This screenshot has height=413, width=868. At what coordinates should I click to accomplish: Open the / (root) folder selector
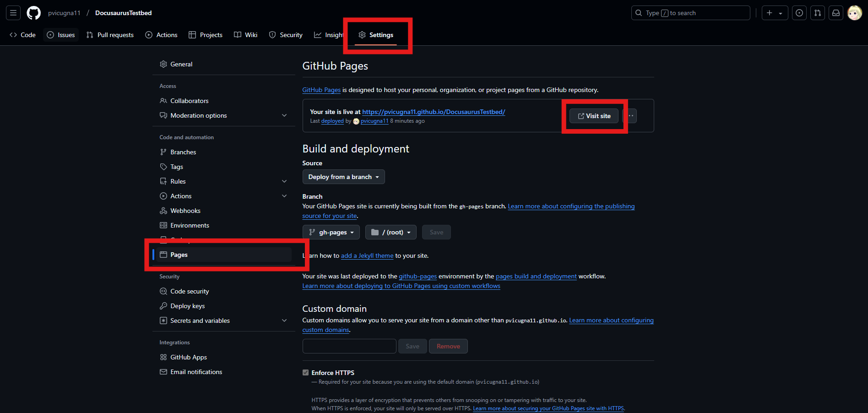[391, 232]
